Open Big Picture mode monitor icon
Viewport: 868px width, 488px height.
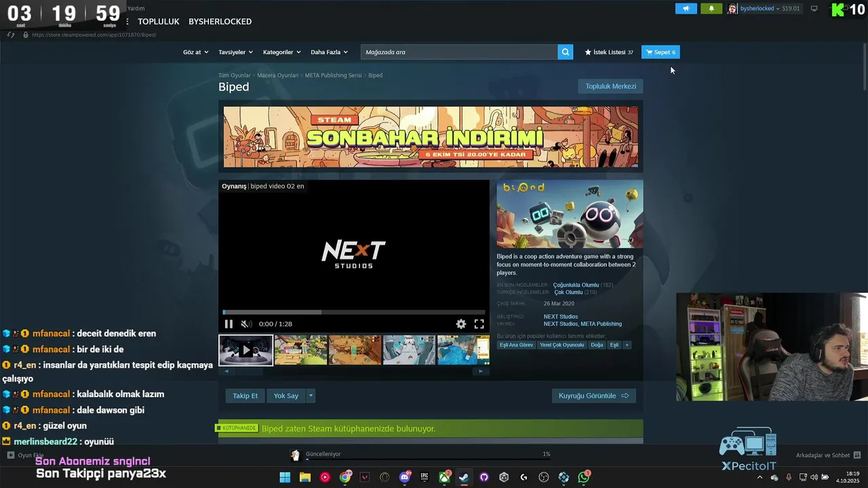point(814,8)
